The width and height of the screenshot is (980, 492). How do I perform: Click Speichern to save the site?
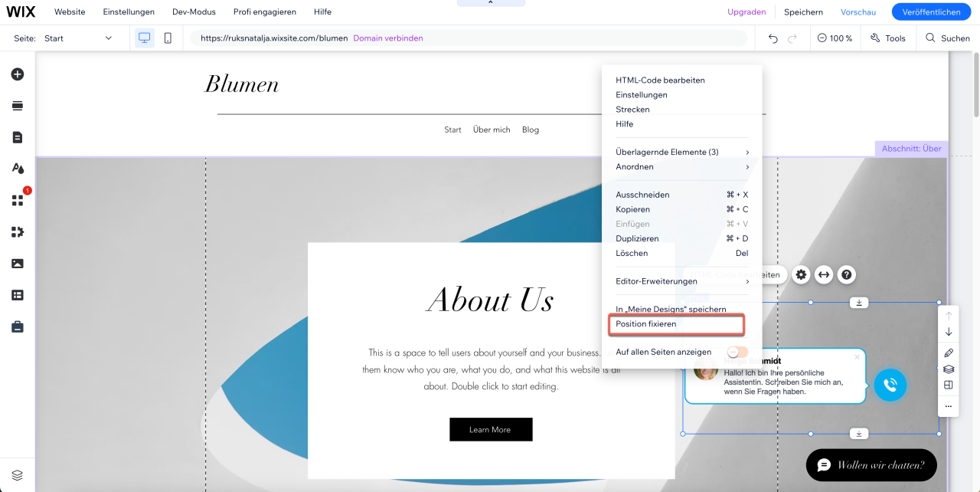tap(803, 11)
